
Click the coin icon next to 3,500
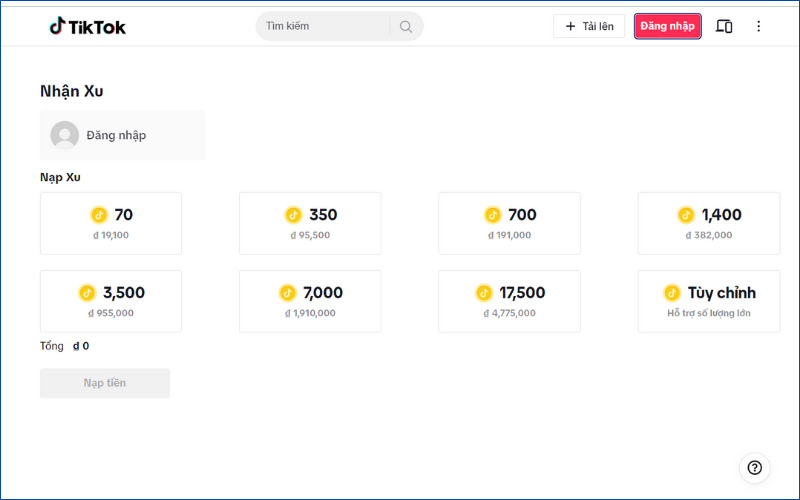(87, 293)
